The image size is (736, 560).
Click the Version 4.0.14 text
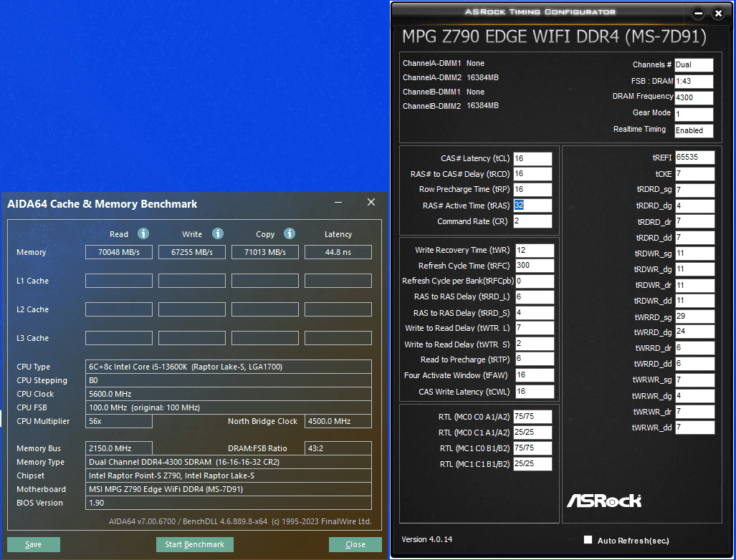tap(426, 539)
